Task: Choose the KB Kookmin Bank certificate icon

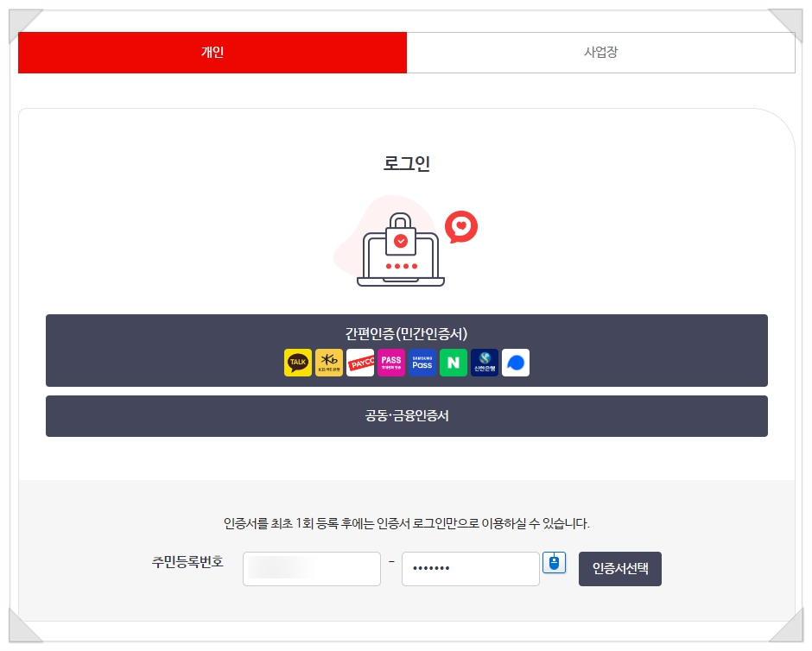Action: point(329,363)
